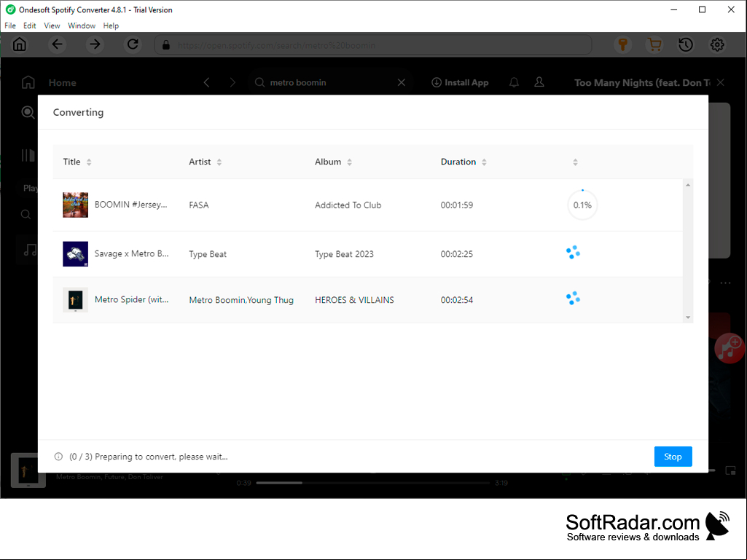Screen dimensions: 747x560
Task: Open Your Library sidebar icon
Action: click(x=28, y=155)
